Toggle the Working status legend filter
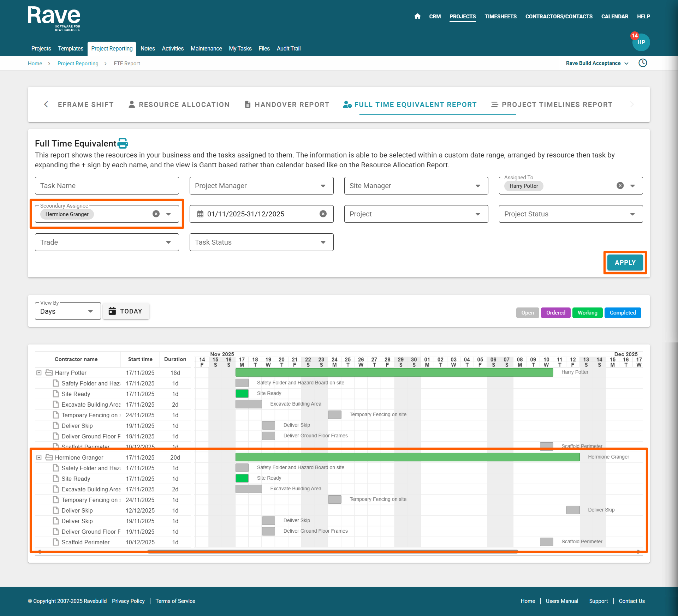 (x=587, y=313)
